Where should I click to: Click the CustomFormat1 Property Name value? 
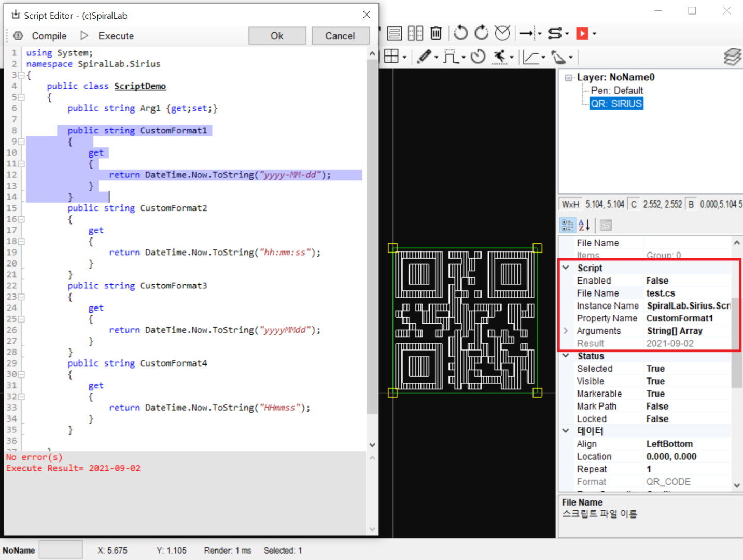679,318
